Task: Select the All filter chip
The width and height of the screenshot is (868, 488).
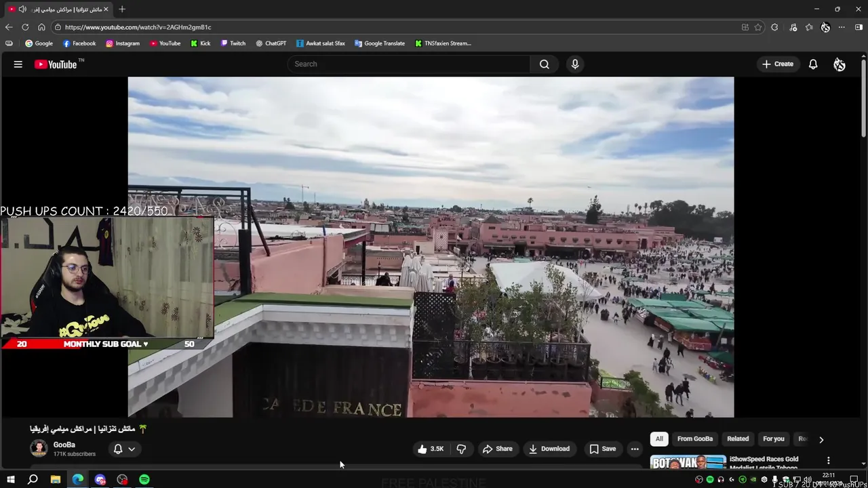Action: pyautogui.click(x=659, y=439)
